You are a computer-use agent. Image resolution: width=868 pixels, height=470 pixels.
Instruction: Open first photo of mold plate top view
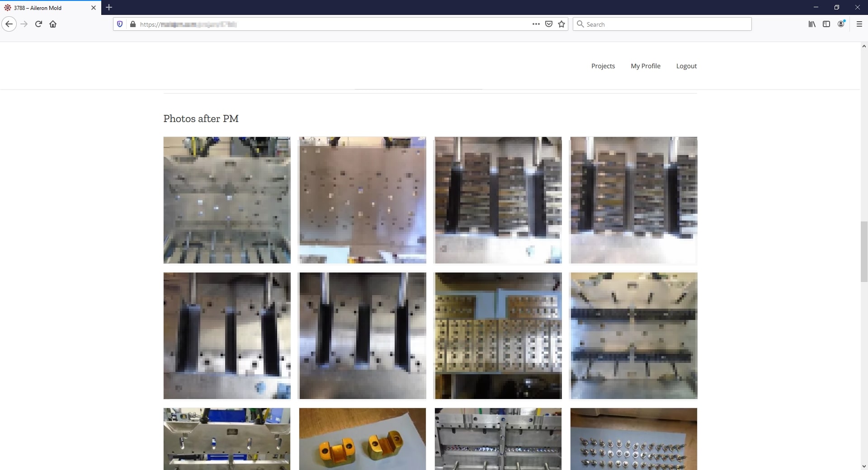coord(227,200)
